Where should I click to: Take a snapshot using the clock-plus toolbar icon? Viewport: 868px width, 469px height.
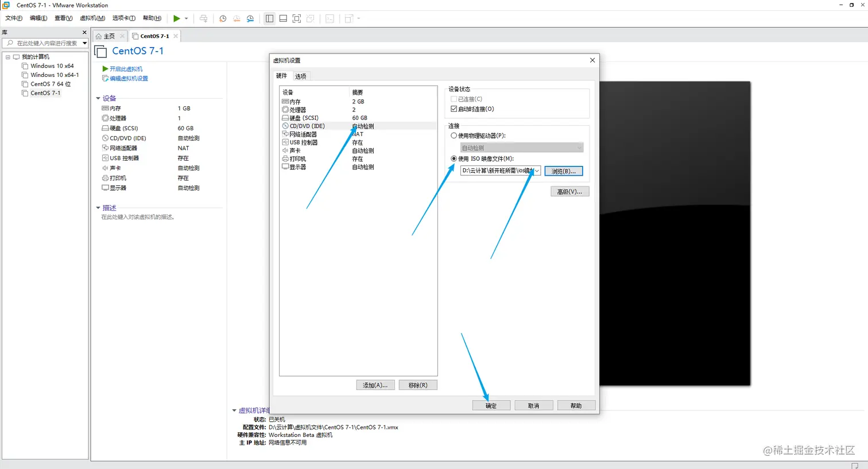(x=223, y=18)
